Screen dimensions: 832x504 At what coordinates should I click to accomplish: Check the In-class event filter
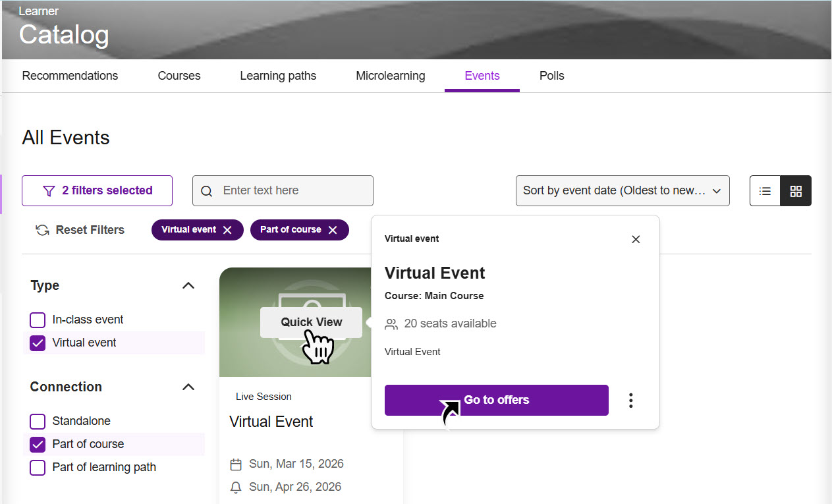pos(38,320)
